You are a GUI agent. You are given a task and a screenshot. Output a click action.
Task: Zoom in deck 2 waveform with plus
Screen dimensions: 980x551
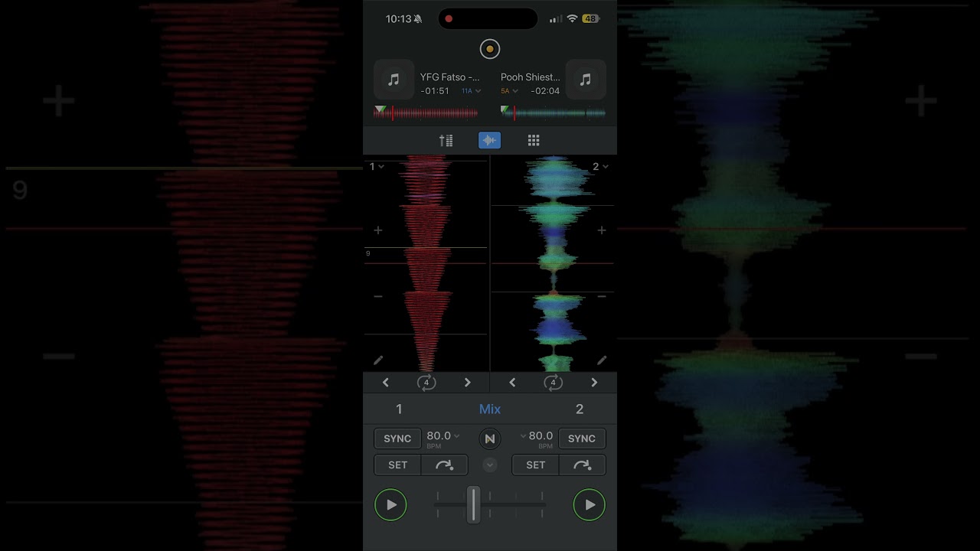602,230
